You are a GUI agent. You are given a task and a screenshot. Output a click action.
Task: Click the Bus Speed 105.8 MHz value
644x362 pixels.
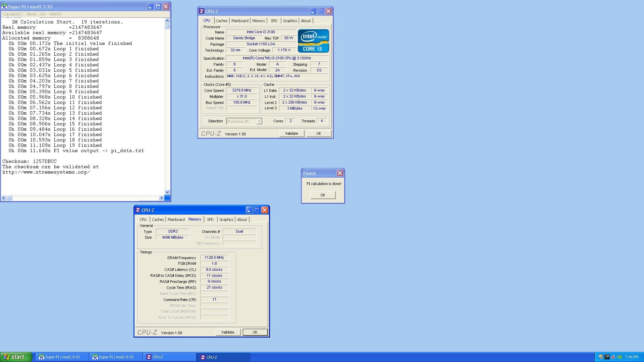coord(242,103)
